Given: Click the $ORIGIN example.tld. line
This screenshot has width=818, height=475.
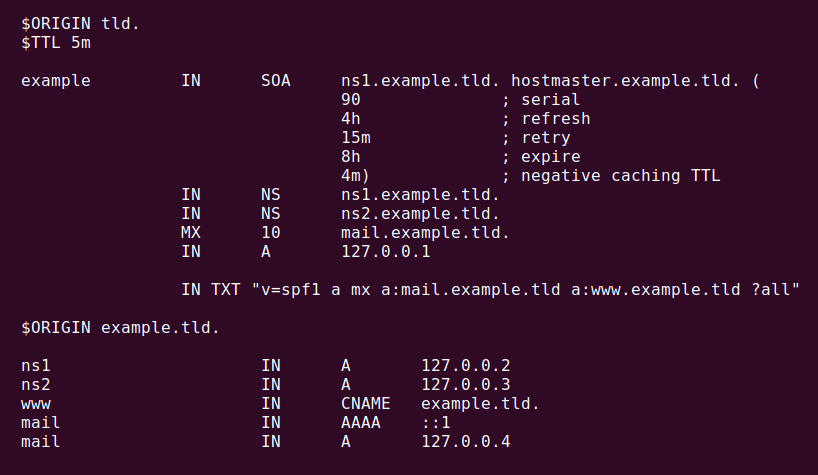Looking at the screenshot, I should click(120, 327).
